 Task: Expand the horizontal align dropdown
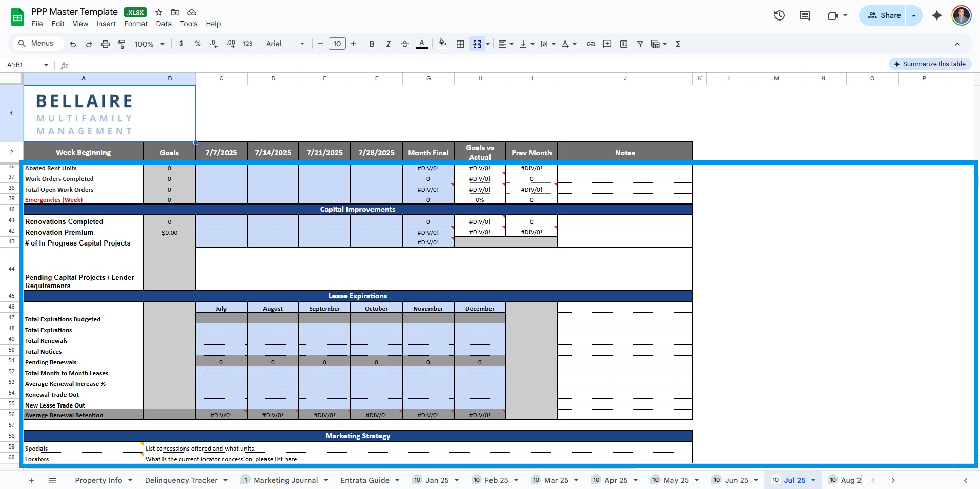[505, 44]
